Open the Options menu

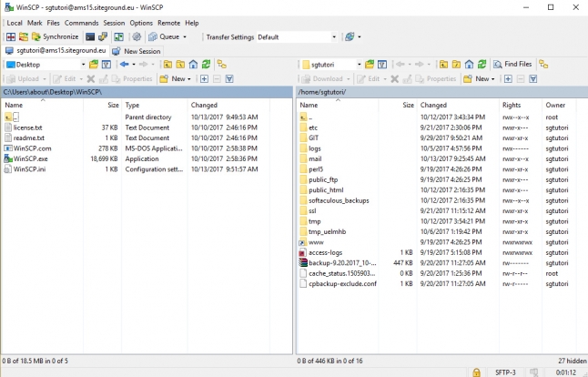point(141,23)
